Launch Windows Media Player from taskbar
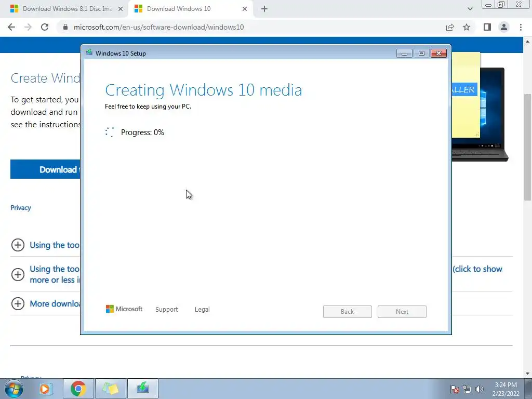 pos(46,389)
